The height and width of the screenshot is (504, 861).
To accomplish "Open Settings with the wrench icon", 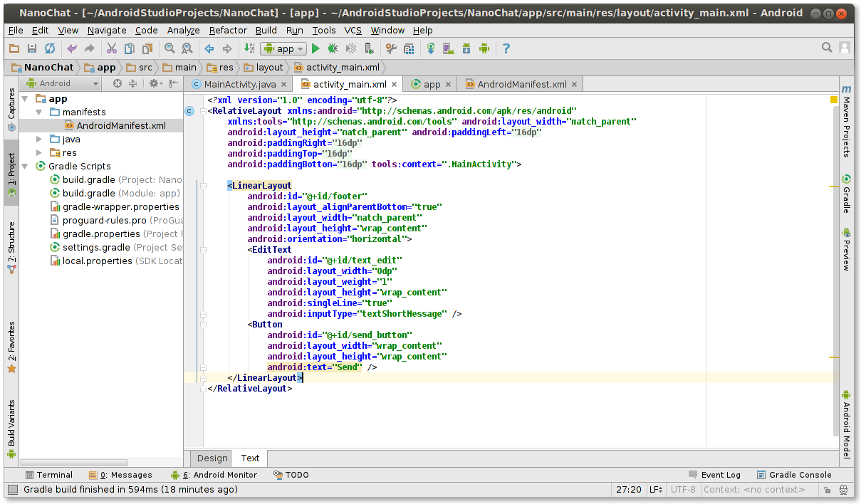I will pos(391,48).
